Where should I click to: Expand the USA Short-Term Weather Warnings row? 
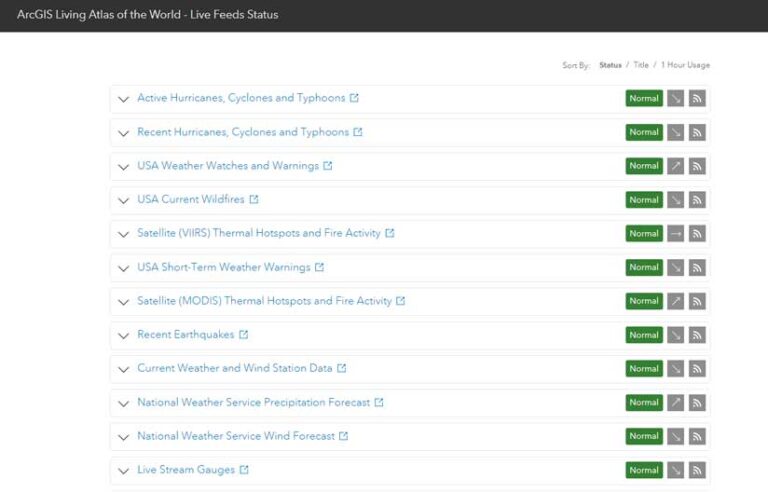(123, 269)
